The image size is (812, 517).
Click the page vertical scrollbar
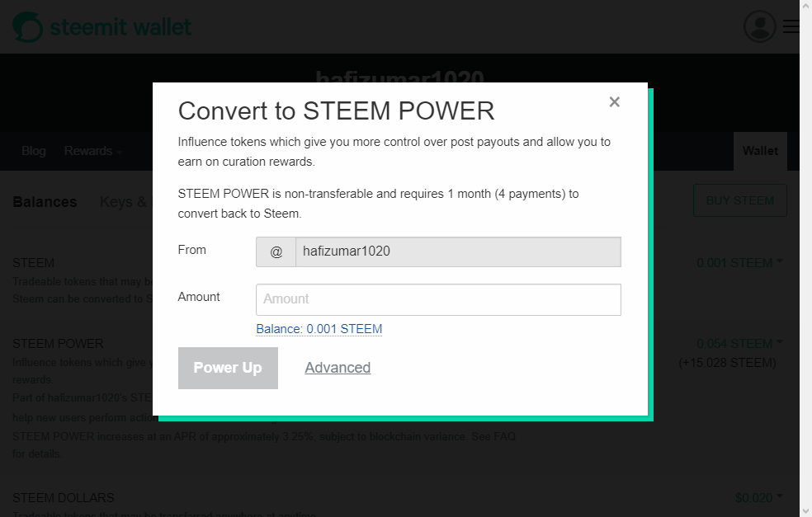[805, 258]
